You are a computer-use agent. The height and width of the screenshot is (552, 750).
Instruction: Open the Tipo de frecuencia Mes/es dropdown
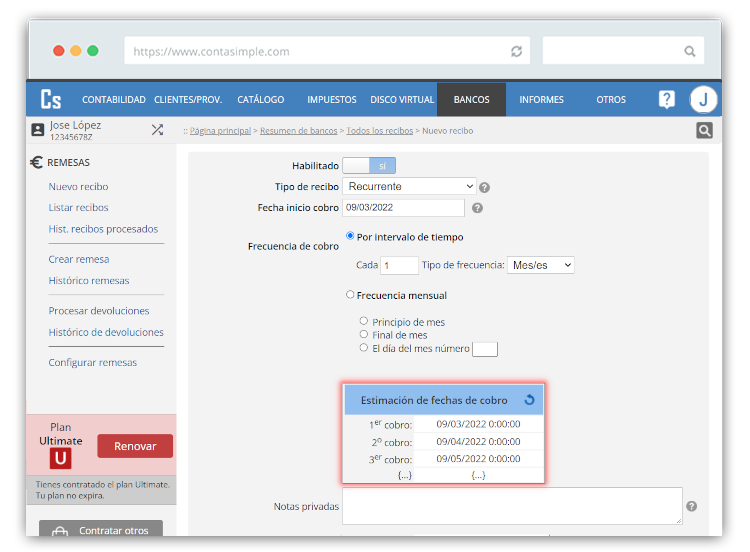[540, 265]
